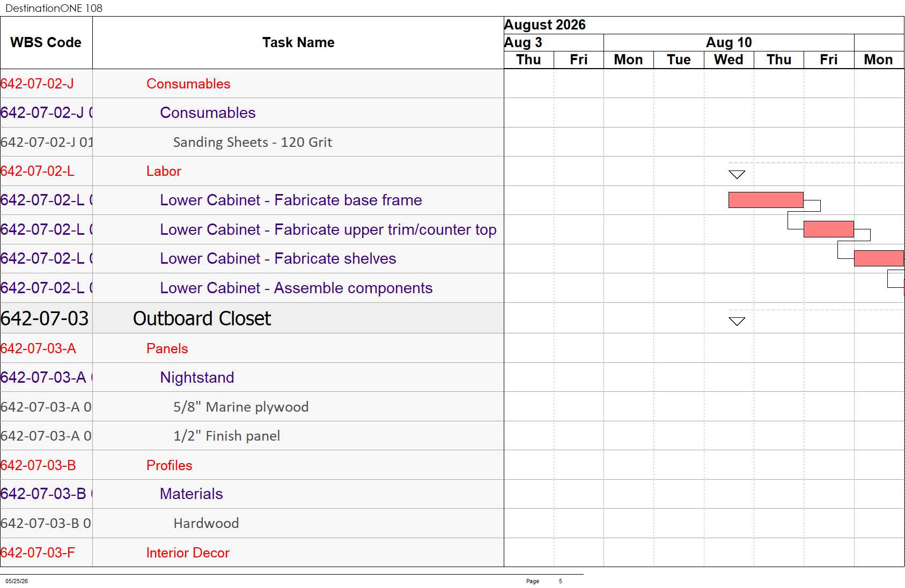Viewport: 905px width, 588px height.
Task: Select the Fabricate upper trim/counter top Gantt bar
Action: click(828, 229)
